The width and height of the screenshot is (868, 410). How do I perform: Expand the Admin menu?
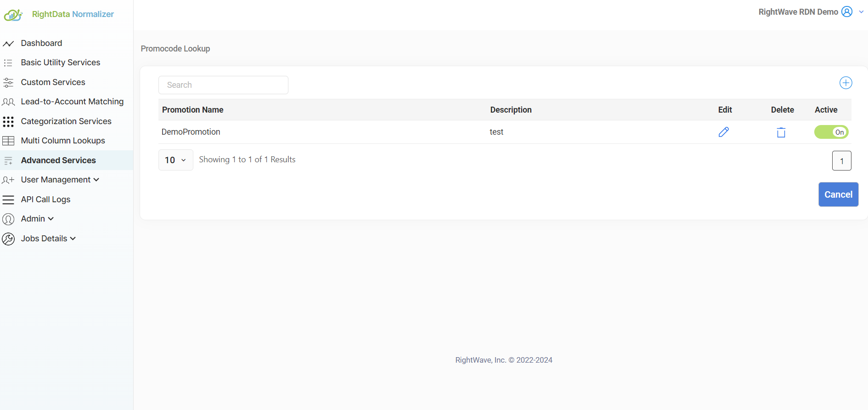37,219
